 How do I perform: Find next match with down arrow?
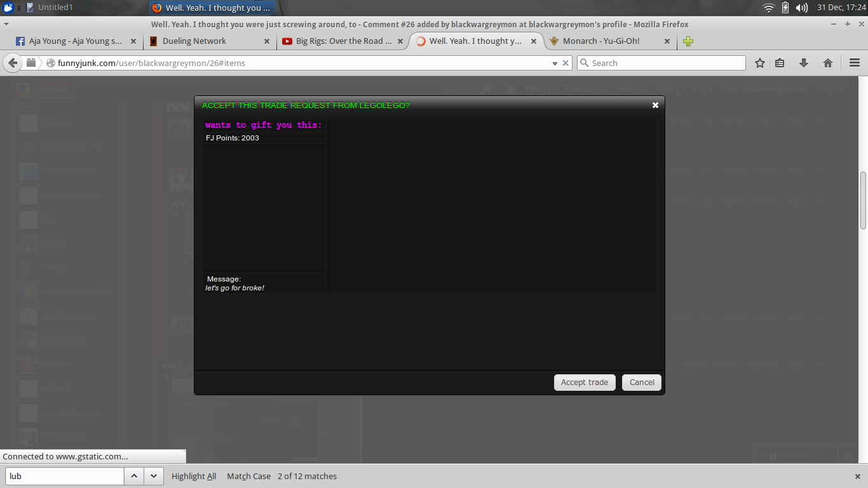coord(153,476)
